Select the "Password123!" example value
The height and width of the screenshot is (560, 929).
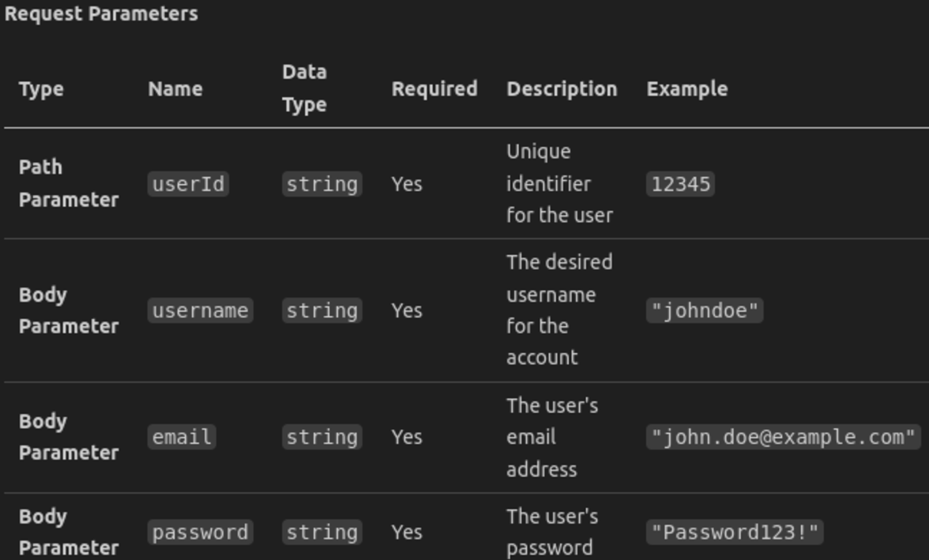735,532
